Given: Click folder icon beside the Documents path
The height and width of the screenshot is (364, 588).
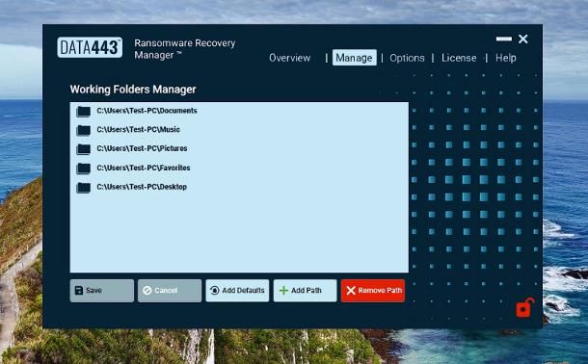Looking at the screenshot, I should tap(83, 112).
